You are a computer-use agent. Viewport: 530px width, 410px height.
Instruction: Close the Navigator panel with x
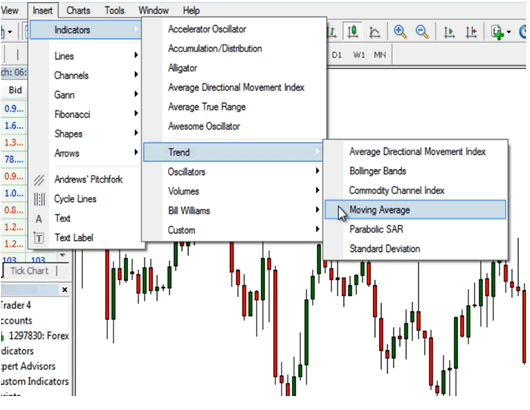65,290
